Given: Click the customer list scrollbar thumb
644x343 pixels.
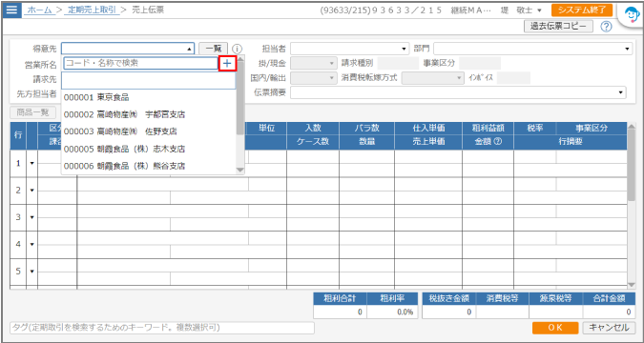Looking at the screenshot, I should pos(240,98).
